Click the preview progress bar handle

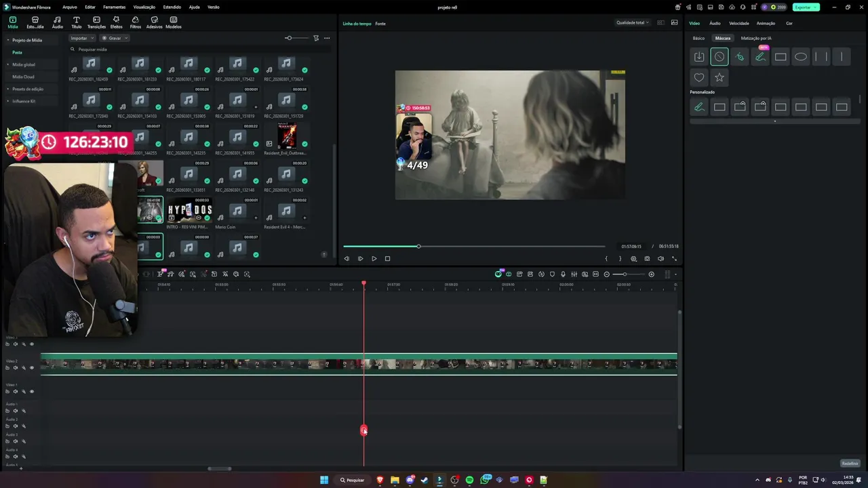(x=418, y=246)
